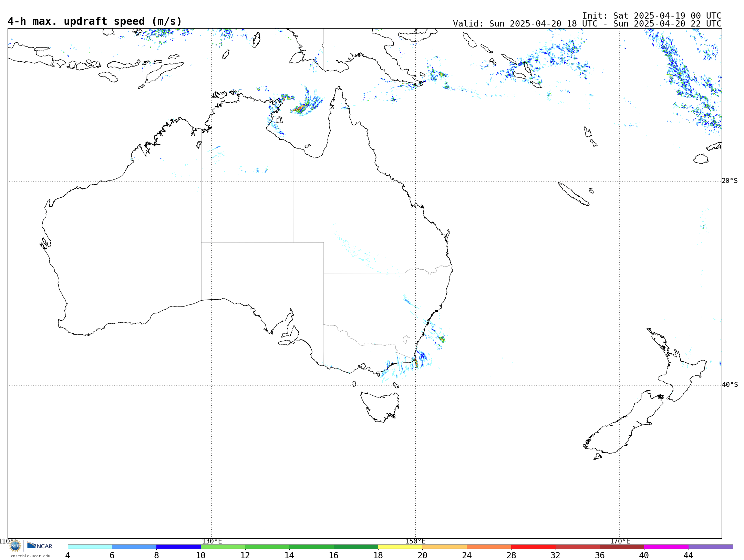Choose the light orange 20–24 colorbar swatch

click(x=445, y=547)
